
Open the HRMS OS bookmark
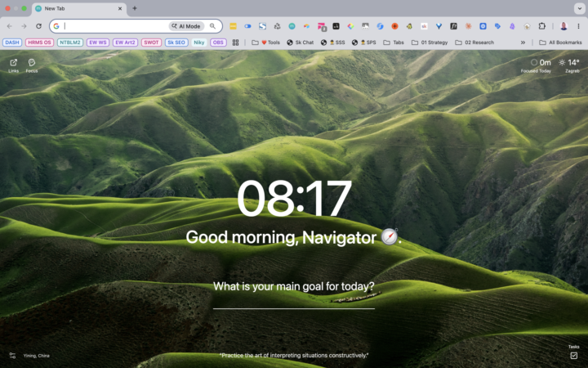(39, 43)
